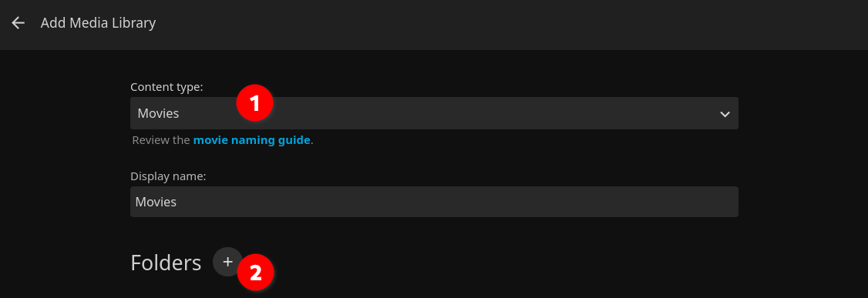Viewport: 868px width, 298px height.
Task: Click the 'Review the' helper text
Action: click(x=161, y=140)
